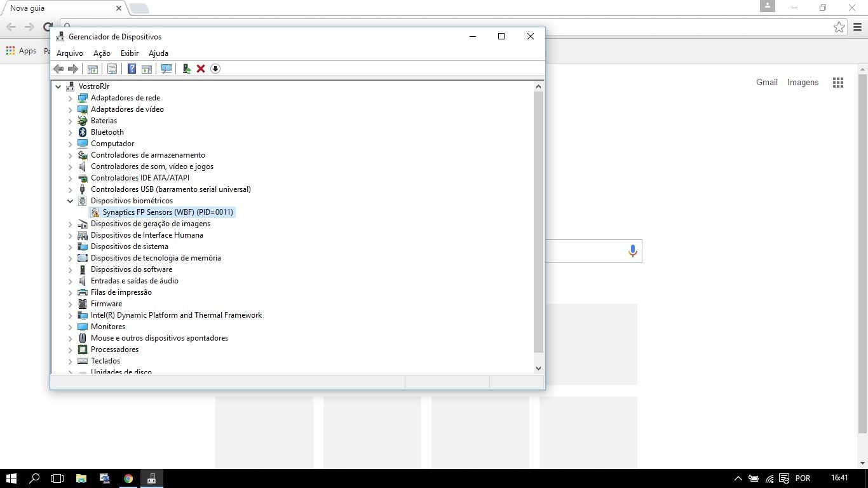Click the bookmark star in Chrome address bar
This screenshot has width=868, height=488.
[839, 27]
